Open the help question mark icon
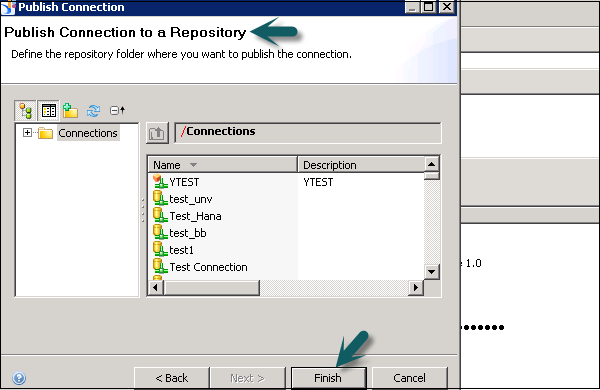Screen dimensions: 600x390 (x=19, y=378)
